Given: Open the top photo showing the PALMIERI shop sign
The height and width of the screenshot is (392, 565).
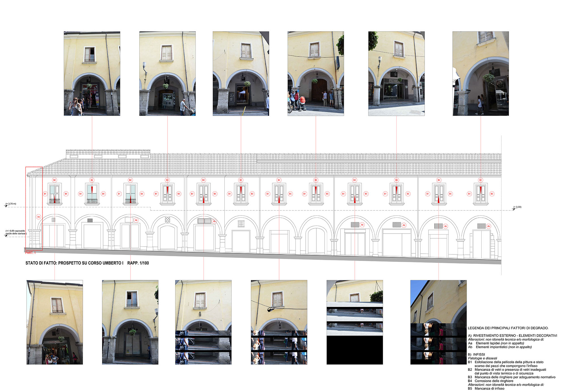Looking at the screenshot, I should 396,73.
